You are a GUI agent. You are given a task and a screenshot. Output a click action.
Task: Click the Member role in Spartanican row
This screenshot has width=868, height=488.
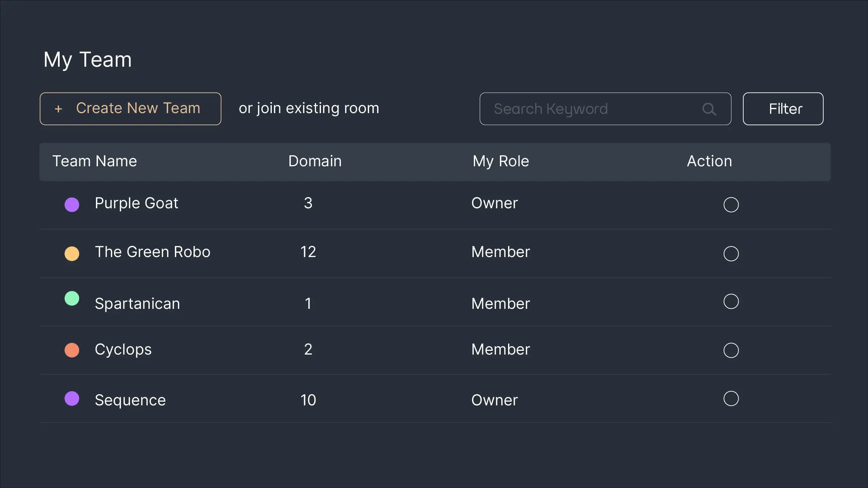tap(501, 304)
